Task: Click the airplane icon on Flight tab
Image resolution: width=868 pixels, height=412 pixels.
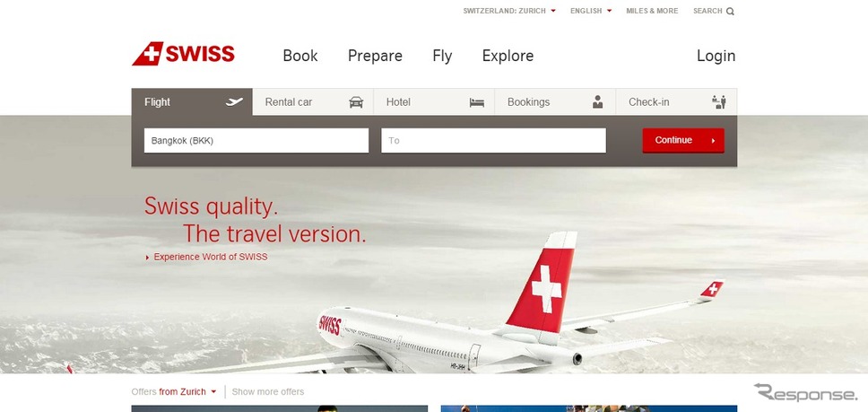Action: (x=234, y=102)
